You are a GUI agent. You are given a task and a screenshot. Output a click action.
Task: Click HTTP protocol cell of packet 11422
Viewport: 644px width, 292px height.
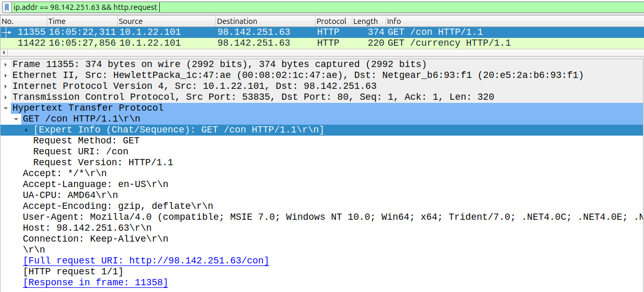tap(328, 43)
